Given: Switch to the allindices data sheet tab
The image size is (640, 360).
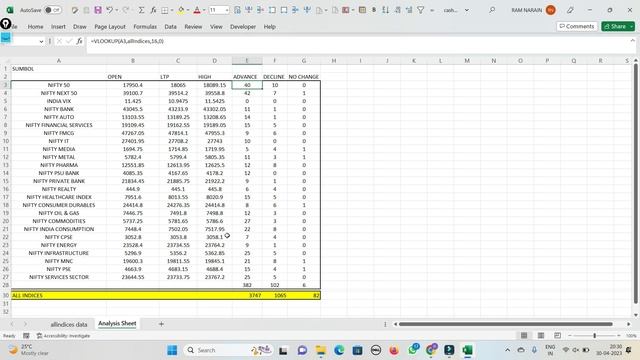Looking at the screenshot, I should pos(69,324).
